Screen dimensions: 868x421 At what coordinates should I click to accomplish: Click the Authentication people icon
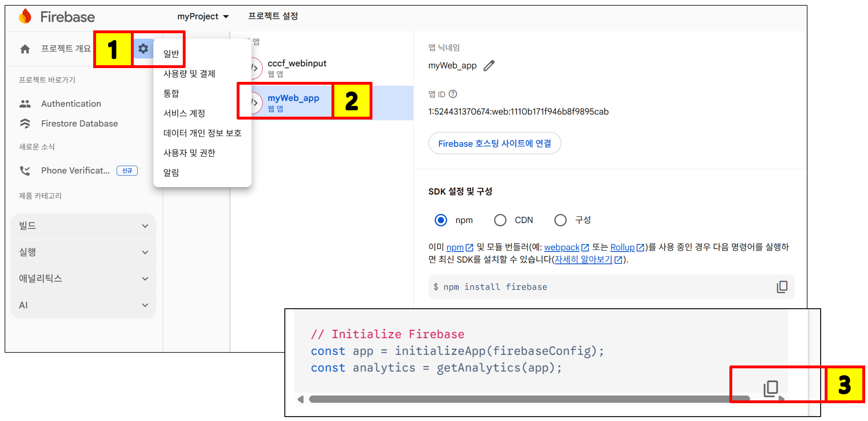pos(25,104)
